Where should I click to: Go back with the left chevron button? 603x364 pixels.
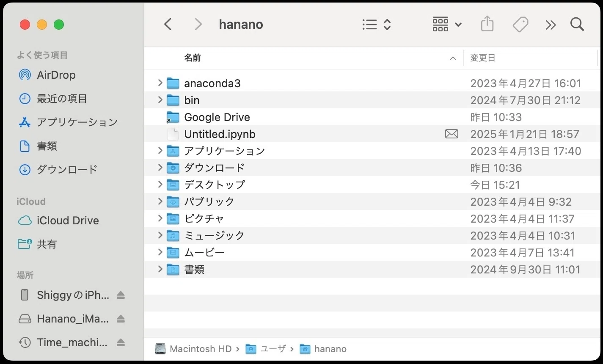point(168,25)
